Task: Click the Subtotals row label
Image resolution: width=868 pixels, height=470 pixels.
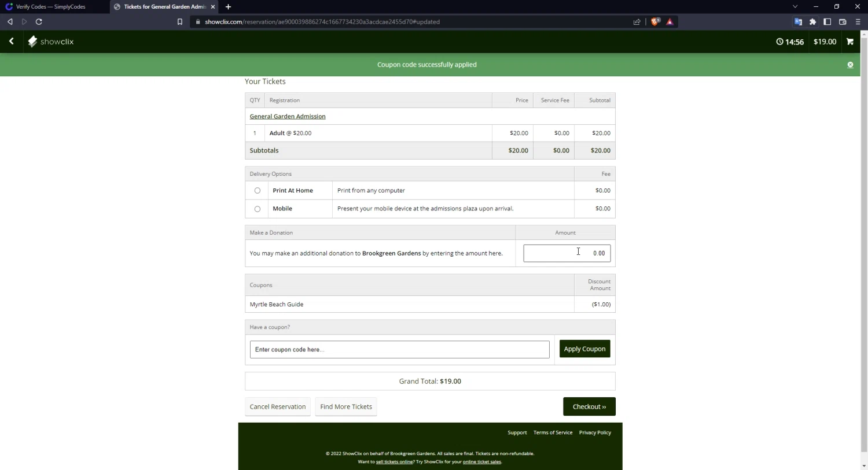Action: click(x=264, y=150)
